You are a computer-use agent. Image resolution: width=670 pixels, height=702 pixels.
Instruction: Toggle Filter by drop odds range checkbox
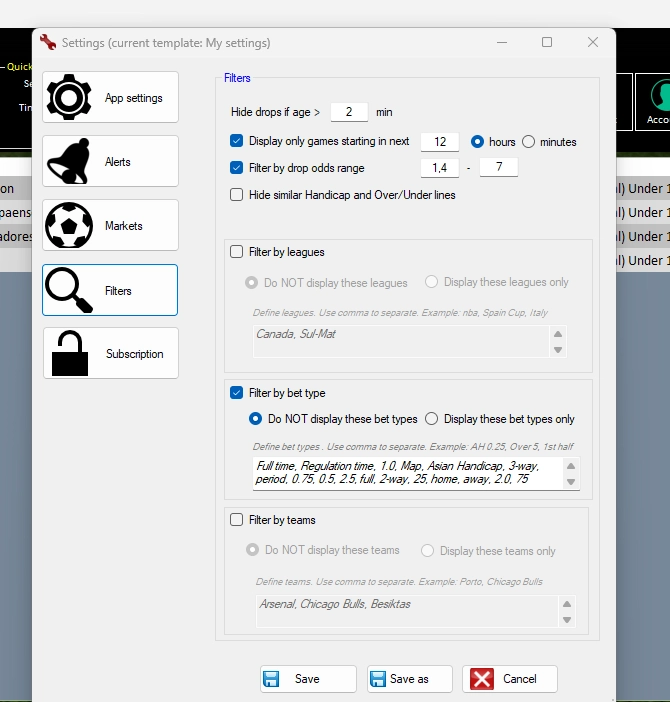point(236,168)
